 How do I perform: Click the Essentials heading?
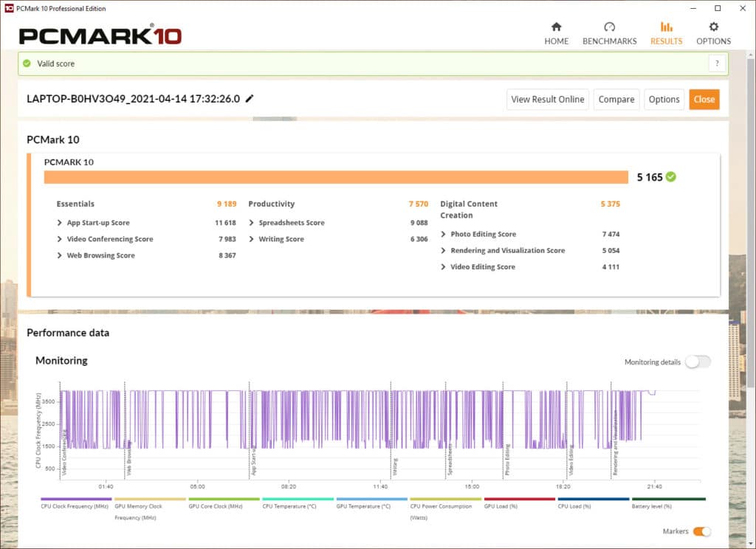[x=75, y=204]
